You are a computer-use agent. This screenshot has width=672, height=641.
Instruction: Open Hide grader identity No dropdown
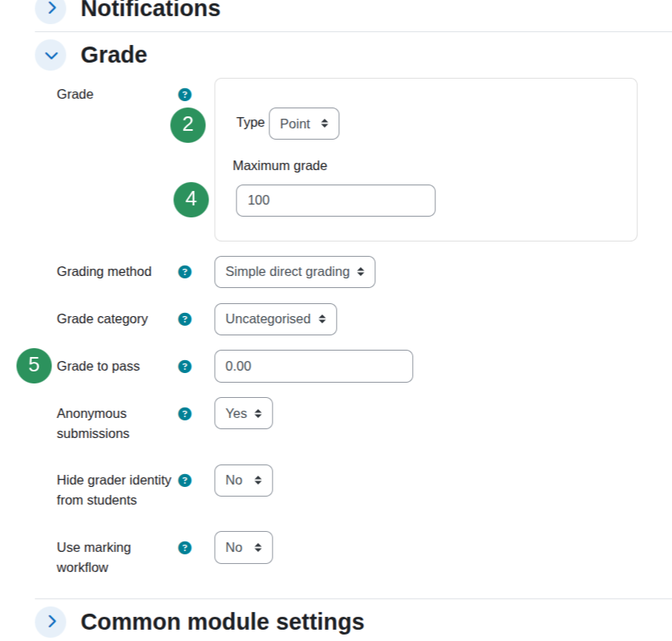tap(244, 481)
